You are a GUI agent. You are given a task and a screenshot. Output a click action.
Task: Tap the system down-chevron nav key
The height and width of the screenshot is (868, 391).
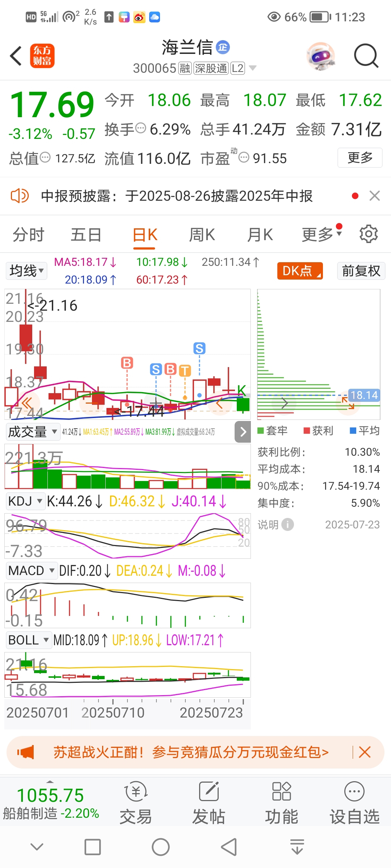(x=37, y=847)
